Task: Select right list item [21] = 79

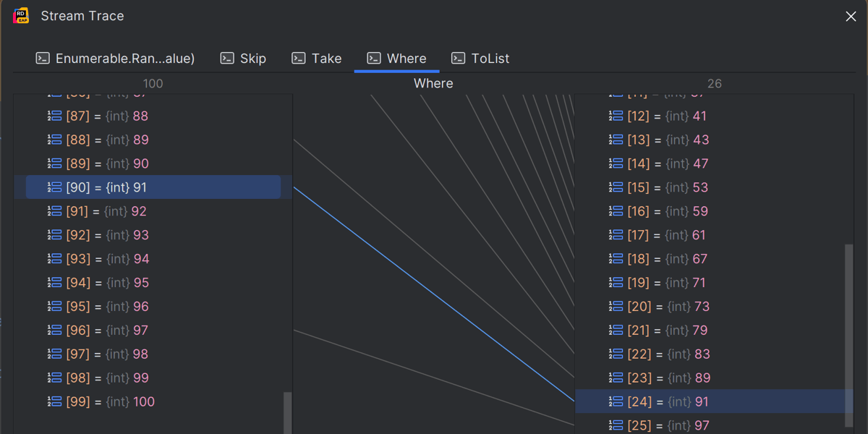Action: (668, 331)
